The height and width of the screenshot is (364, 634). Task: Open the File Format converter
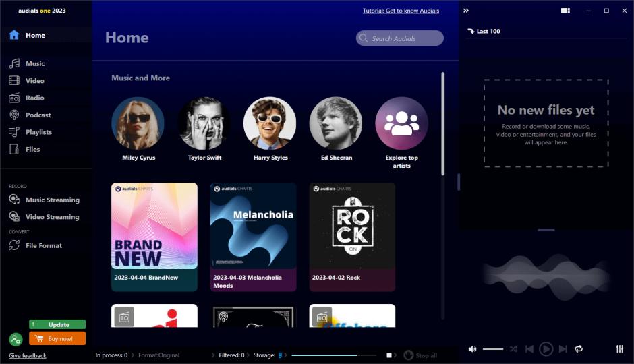[x=36, y=245]
